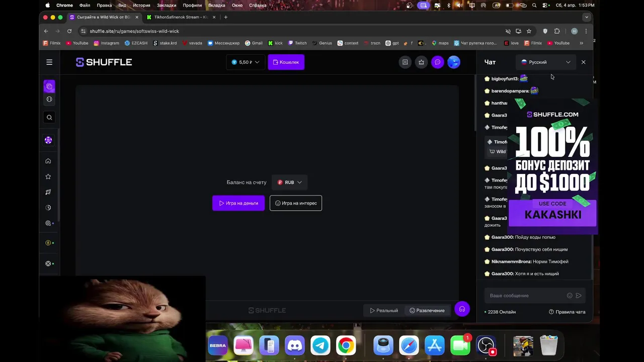Viewport: 644px width, 362px height.
Task: Open the Профили menu
Action: pyautogui.click(x=192, y=5)
